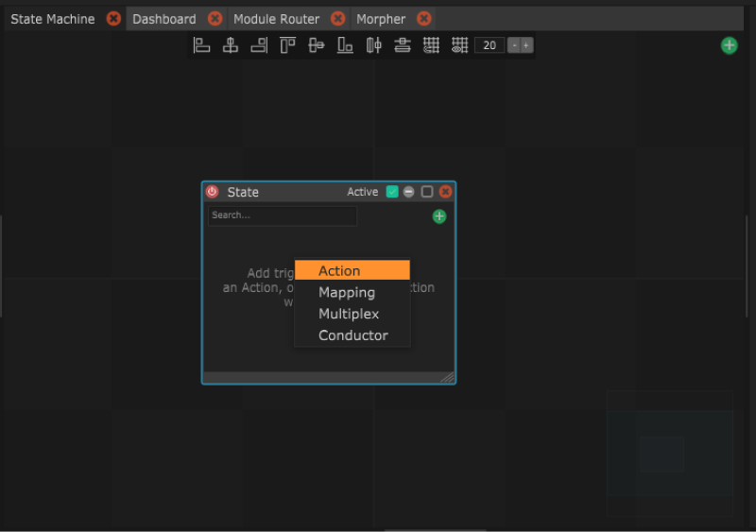
Task: Open the Module Router tab
Action: tap(276, 19)
